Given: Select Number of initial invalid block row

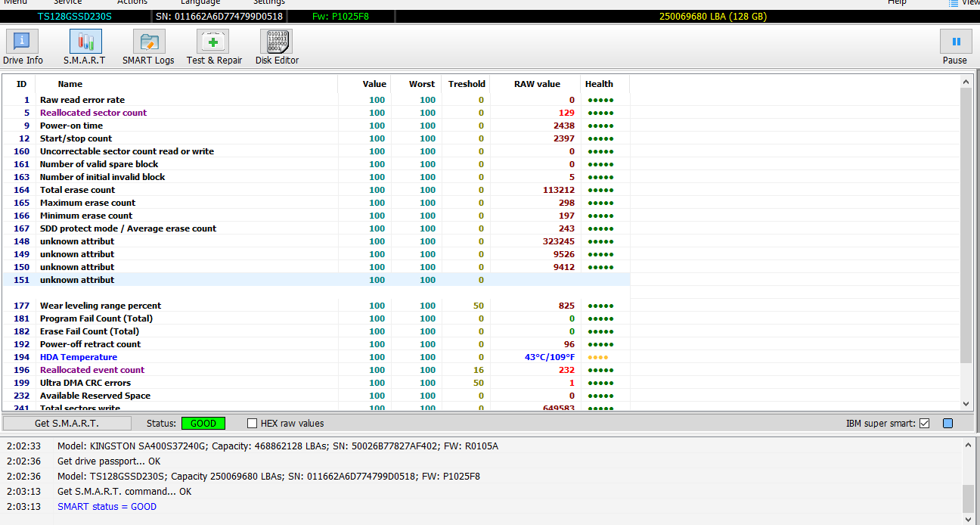Looking at the screenshot, I should tap(316, 177).
